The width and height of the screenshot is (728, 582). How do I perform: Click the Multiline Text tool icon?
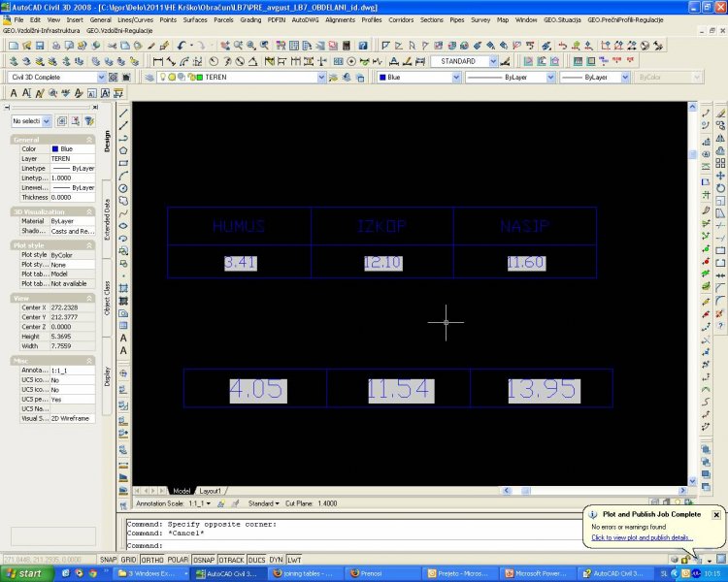point(124,338)
